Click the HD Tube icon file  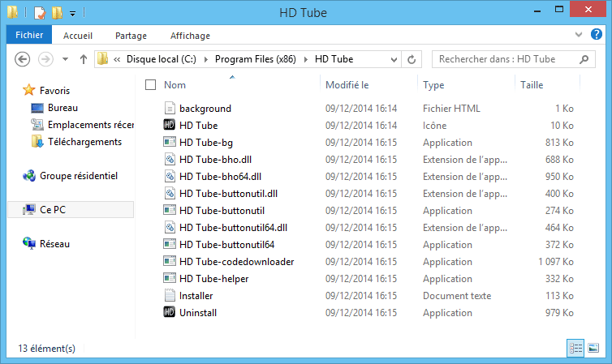tap(170, 126)
